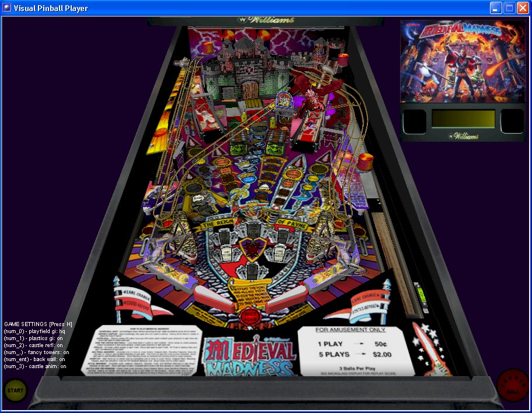The height and width of the screenshot is (413, 532).
Task: Click the olive dot-matrix display panel
Action: [463, 118]
